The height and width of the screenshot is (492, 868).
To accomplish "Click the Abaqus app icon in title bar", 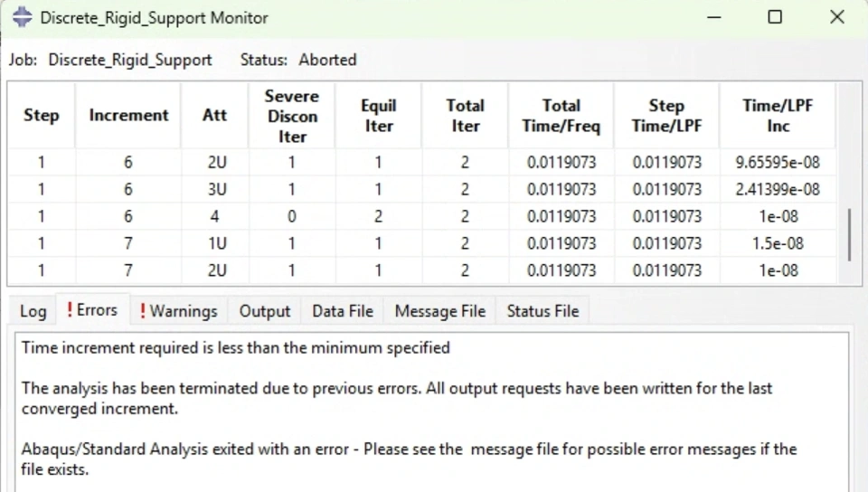I will (x=22, y=18).
